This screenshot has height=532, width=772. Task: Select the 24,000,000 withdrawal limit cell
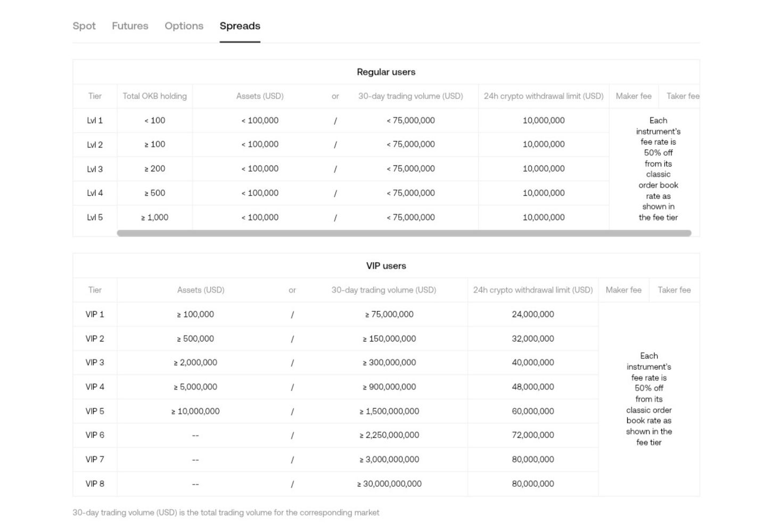click(x=533, y=314)
